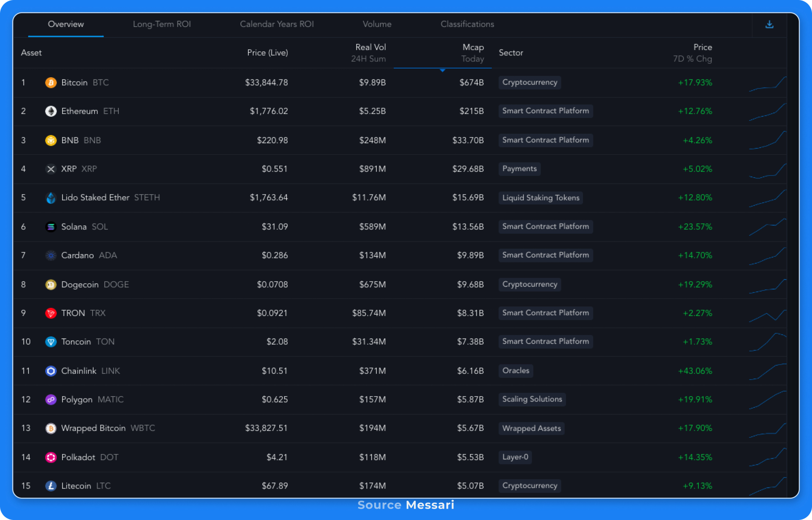This screenshot has height=520, width=812.
Task: Sort by the Sector column header
Action: (x=511, y=53)
